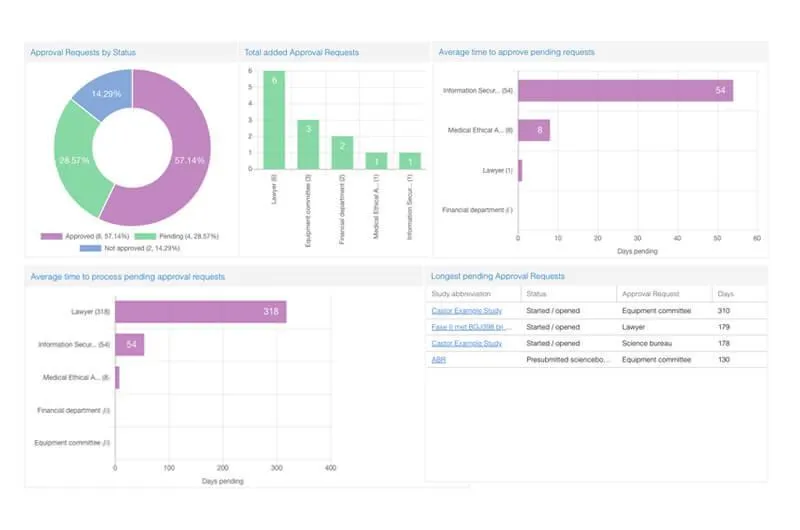Click the Lawyer bar showing 6 requests

point(274,120)
